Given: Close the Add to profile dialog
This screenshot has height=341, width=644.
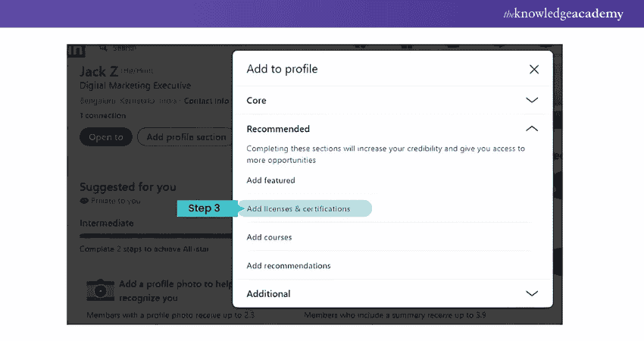Looking at the screenshot, I should point(533,70).
